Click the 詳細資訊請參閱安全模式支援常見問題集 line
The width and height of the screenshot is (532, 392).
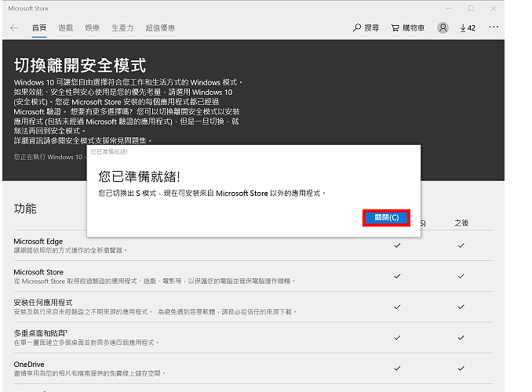tap(82, 140)
